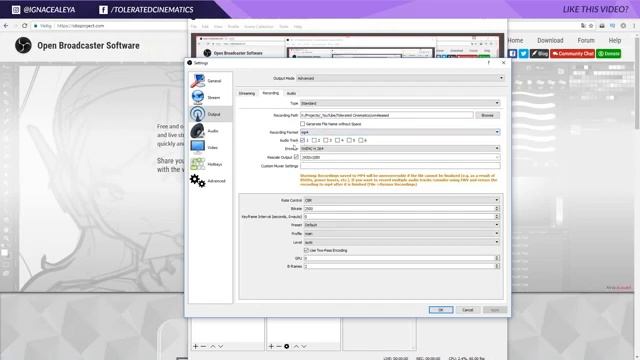
Task: Switch to the Recording tab
Action: [270, 93]
